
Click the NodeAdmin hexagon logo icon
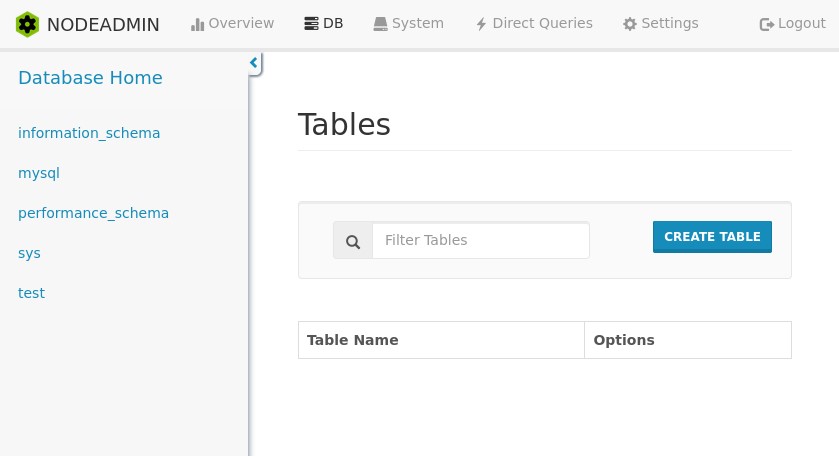pos(28,24)
